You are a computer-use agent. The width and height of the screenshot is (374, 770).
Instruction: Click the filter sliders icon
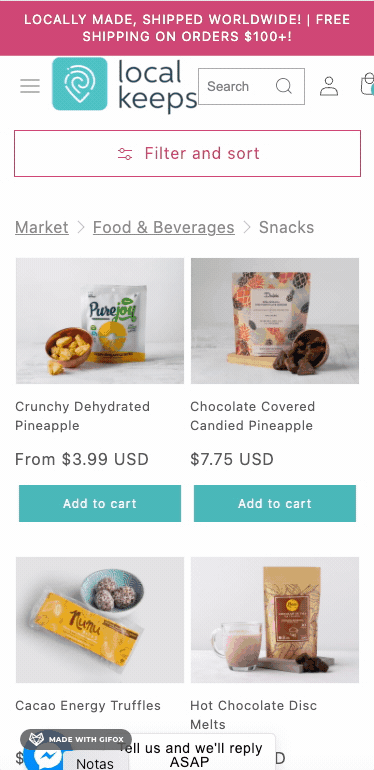click(x=125, y=154)
